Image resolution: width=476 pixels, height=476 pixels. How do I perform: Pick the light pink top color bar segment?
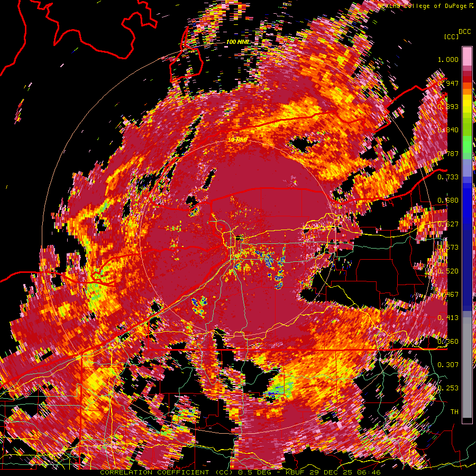[467, 57]
